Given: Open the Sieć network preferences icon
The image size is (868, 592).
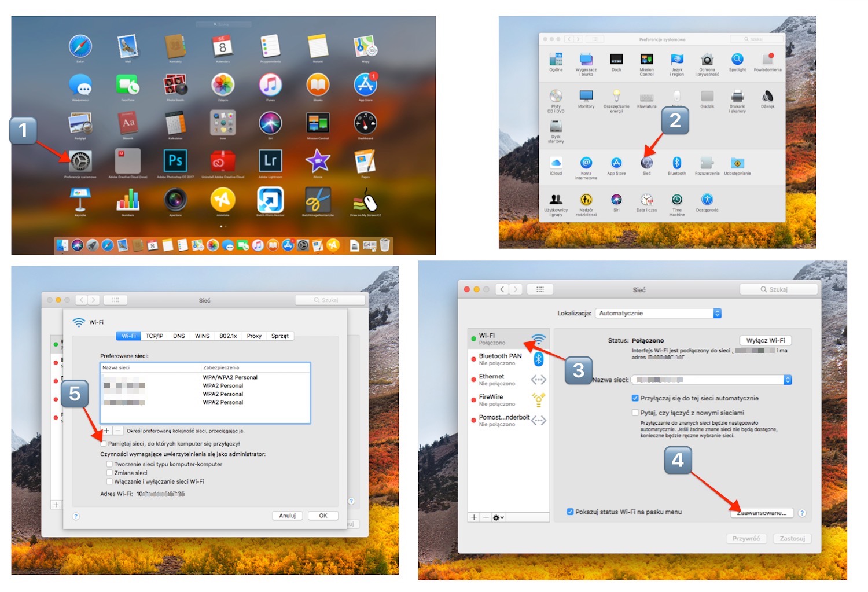Looking at the screenshot, I should click(x=646, y=164).
